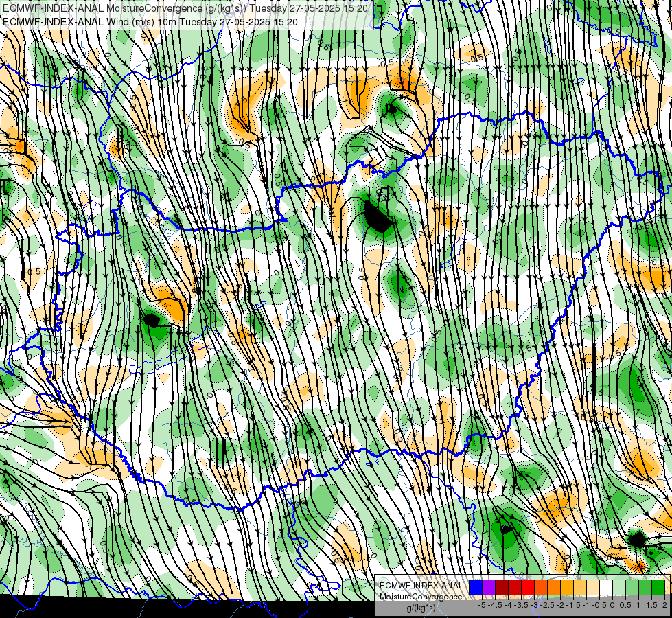
Task: Click the -4.5 tick label on legend
Action: tap(495, 605)
